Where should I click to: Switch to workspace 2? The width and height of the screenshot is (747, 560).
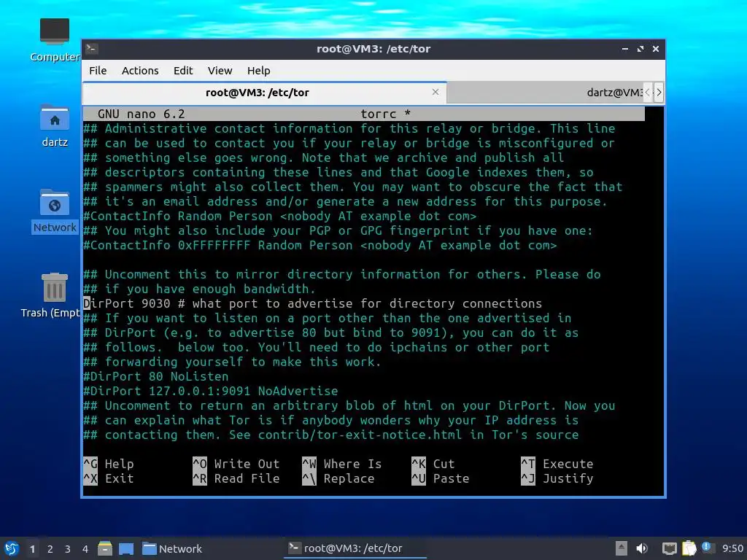pyautogui.click(x=50, y=549)
